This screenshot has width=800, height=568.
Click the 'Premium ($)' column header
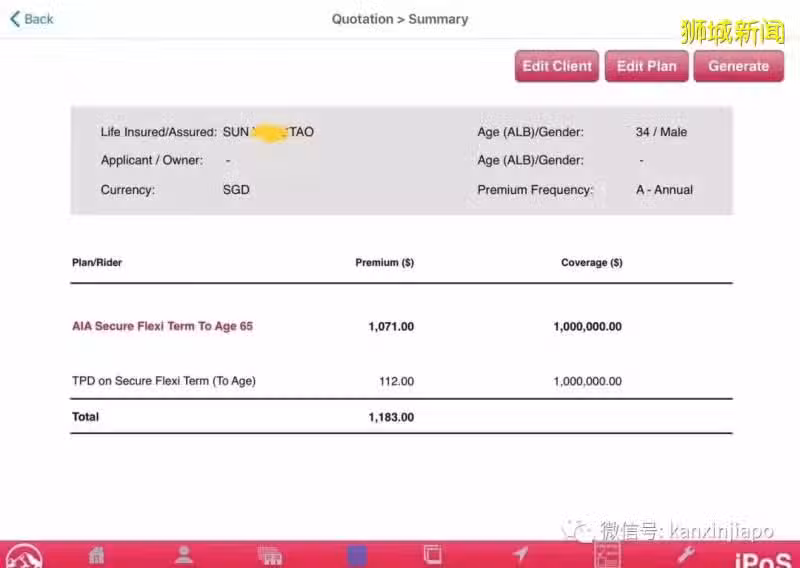pos(385,262)
